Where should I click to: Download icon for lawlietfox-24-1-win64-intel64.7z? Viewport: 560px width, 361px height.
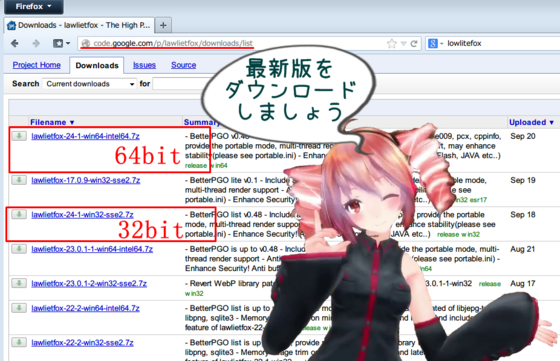[19, 136]
